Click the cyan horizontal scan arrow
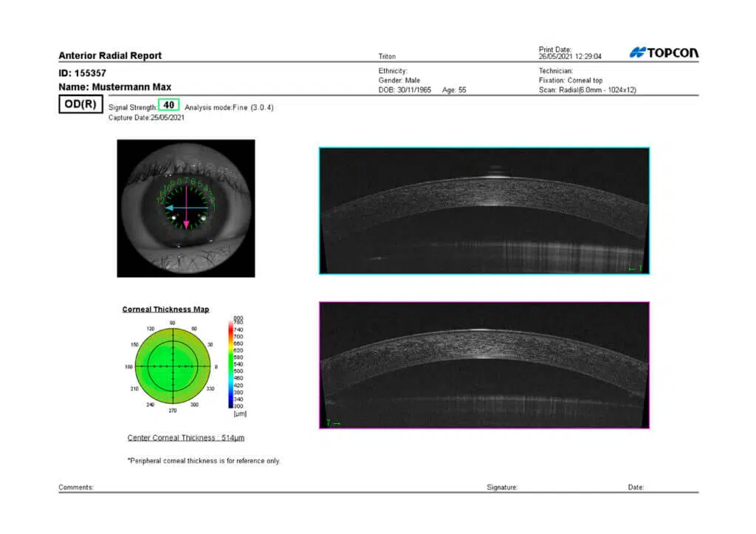Screen dimensions: 756x534 [x=187, y=208]
